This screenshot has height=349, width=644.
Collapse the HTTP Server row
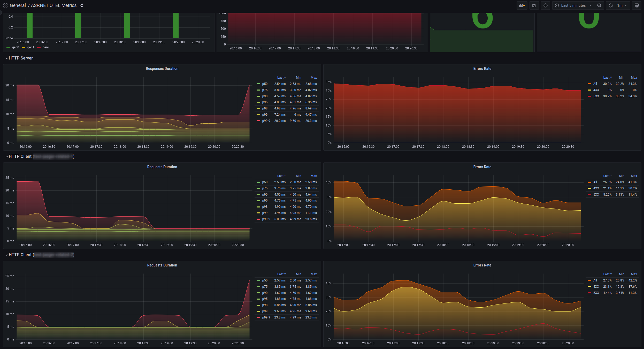point(20,58)
